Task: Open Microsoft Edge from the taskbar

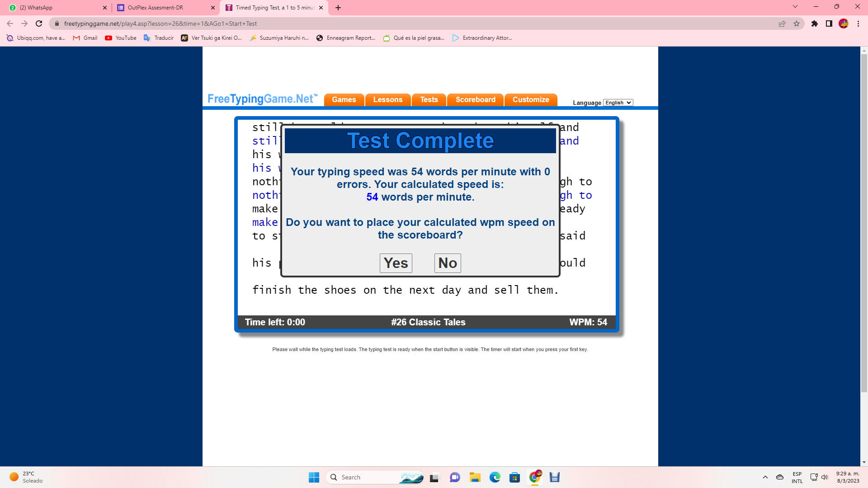Action: [x=495, y=477]
